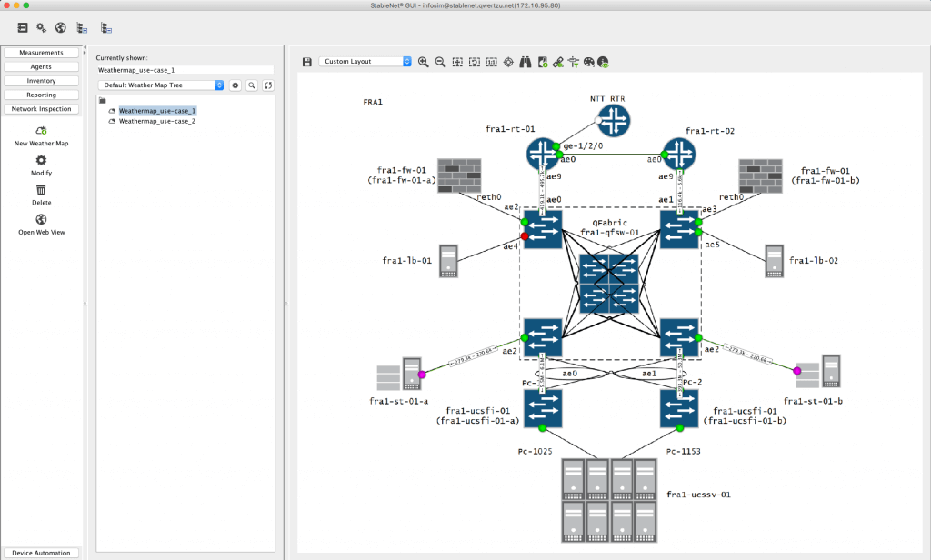Click the 1:1 actual size zoom icon
Screen dimensions: 931x560
pyautogui.click(x=492, y=62)
